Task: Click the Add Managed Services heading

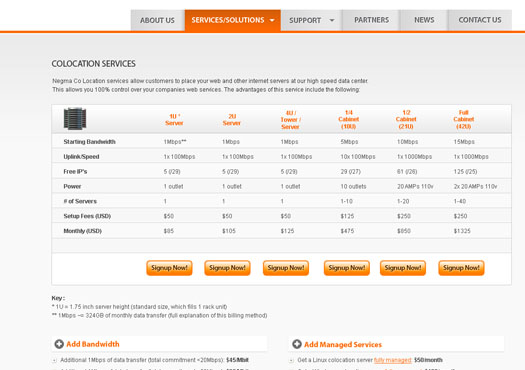Action: (x=343, y=344)
